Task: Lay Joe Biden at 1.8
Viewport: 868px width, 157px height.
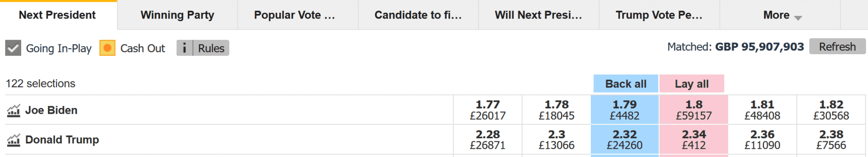Action: (694, 110)
